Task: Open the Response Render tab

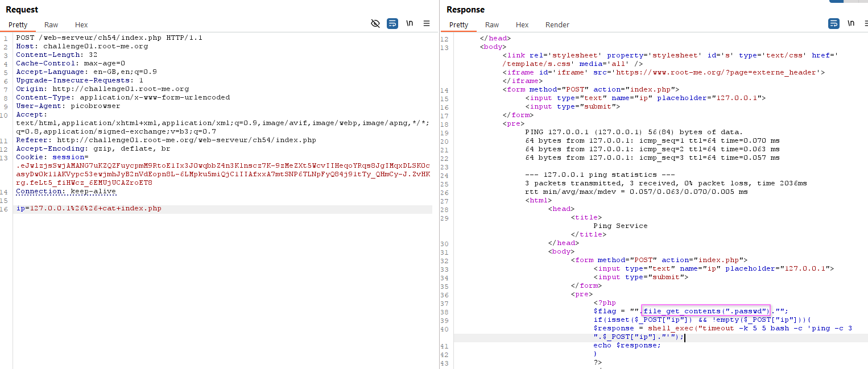Action: click(x=557, y=25)
